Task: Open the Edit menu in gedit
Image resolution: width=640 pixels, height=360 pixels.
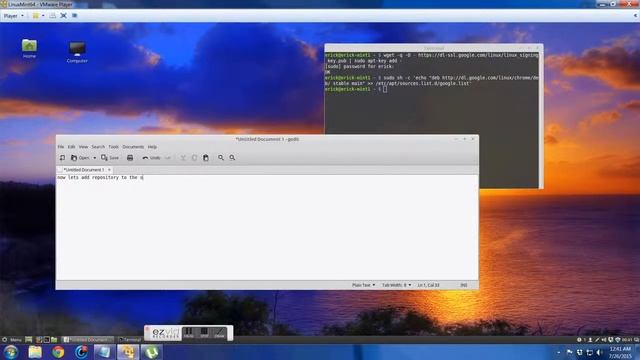Action: click(71, 147)
